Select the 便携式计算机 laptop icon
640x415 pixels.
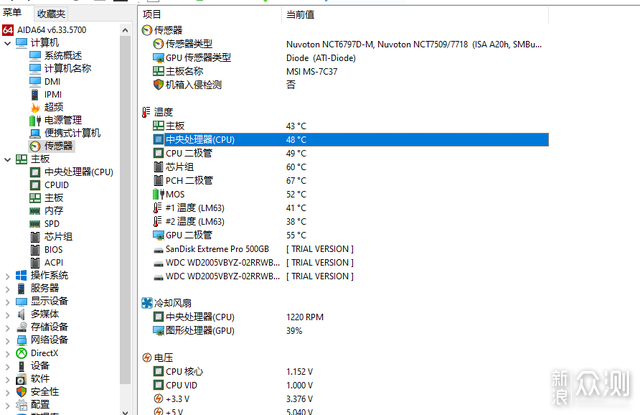35,133
